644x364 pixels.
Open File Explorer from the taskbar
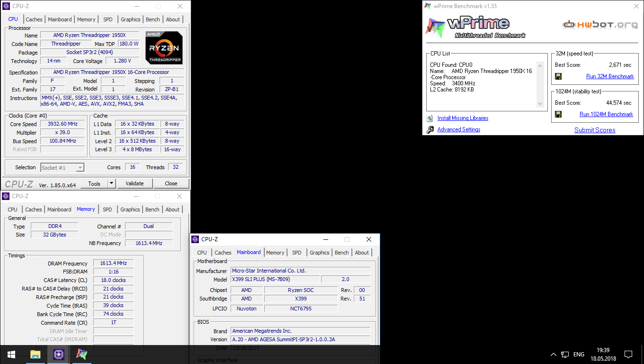pyautogui.click(x=35, y=354)
